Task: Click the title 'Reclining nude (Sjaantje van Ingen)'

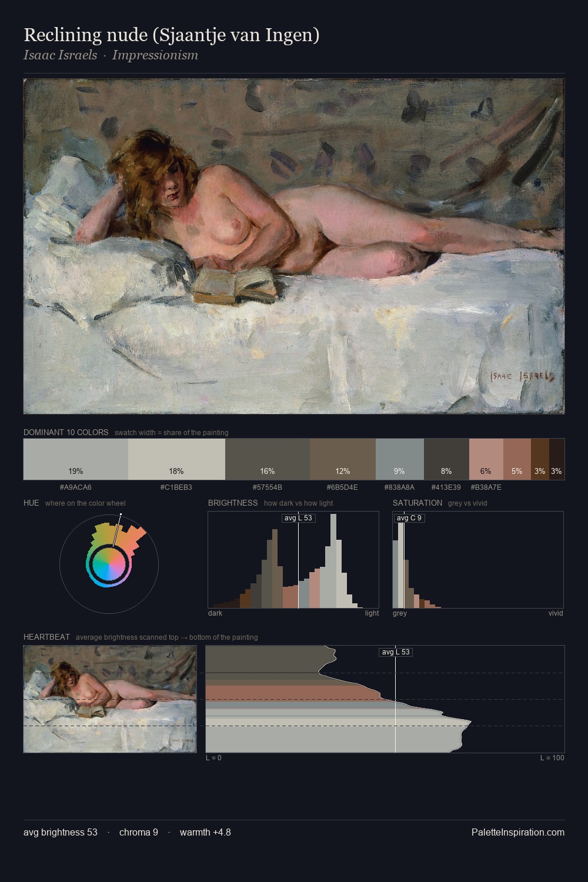Action: point(172,35)
